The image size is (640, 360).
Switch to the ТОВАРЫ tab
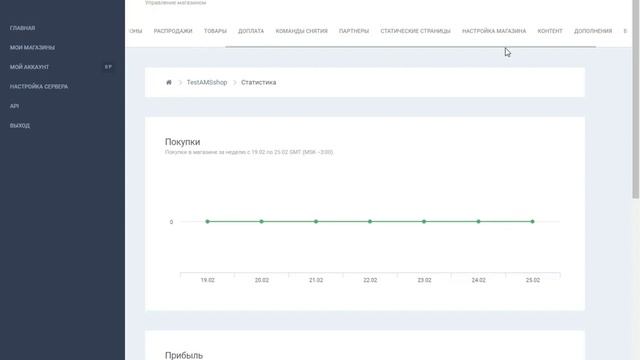215,31
